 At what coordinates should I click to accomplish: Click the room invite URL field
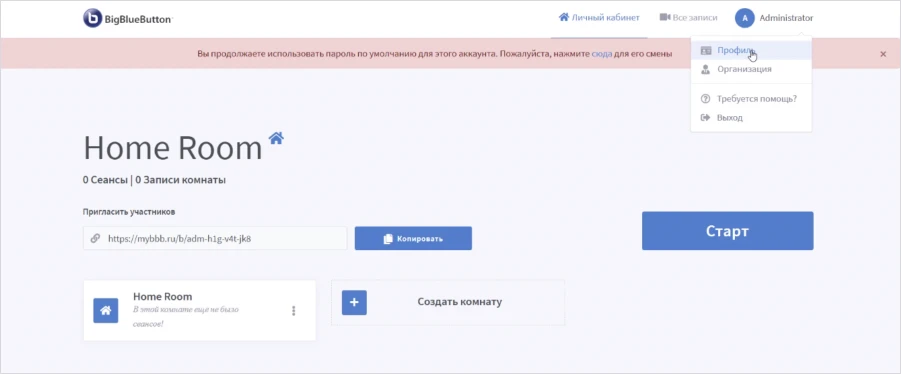215,238
